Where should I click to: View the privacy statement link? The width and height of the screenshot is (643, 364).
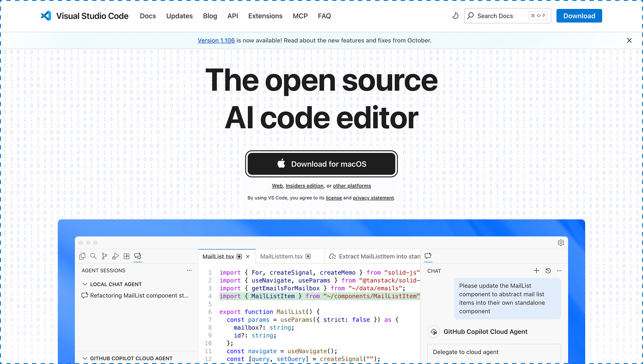[373, 198]
